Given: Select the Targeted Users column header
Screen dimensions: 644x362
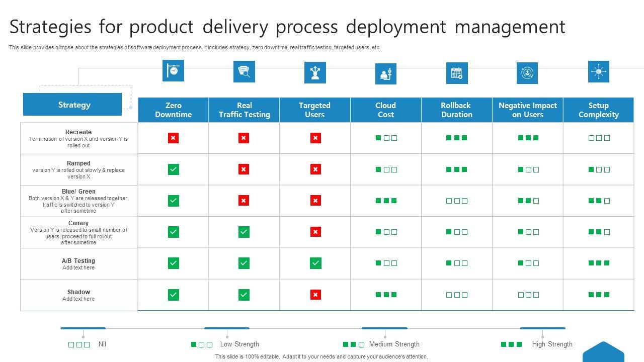Looking at the screenshot, I should point(315,110).
